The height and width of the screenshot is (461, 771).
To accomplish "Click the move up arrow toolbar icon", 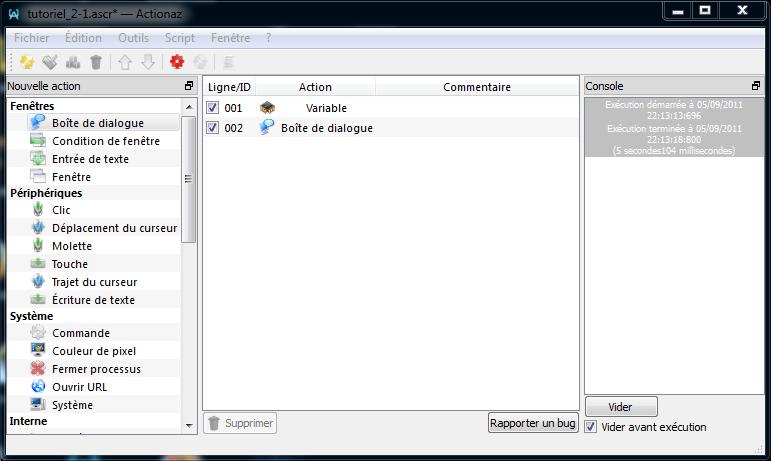I will pyautogui.click(x=126, y=62).
